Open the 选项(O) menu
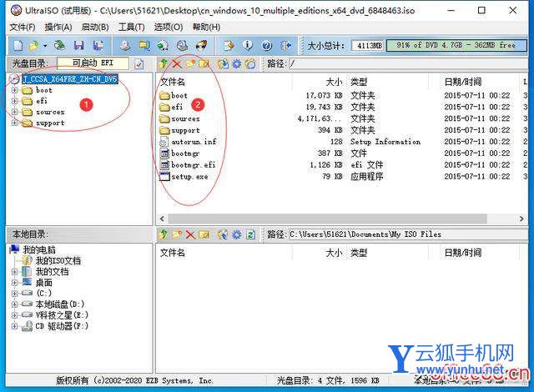The height and width of the screenshot is (392, 534). 169,27
